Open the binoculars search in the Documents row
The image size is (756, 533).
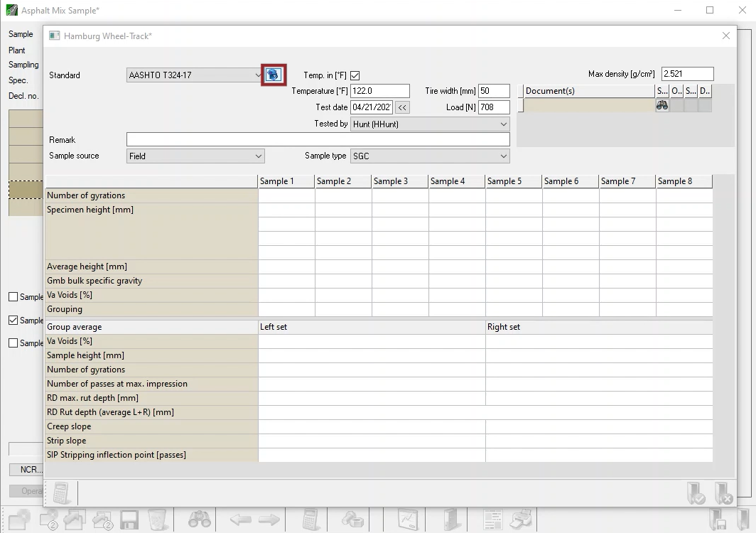(661, 104)
